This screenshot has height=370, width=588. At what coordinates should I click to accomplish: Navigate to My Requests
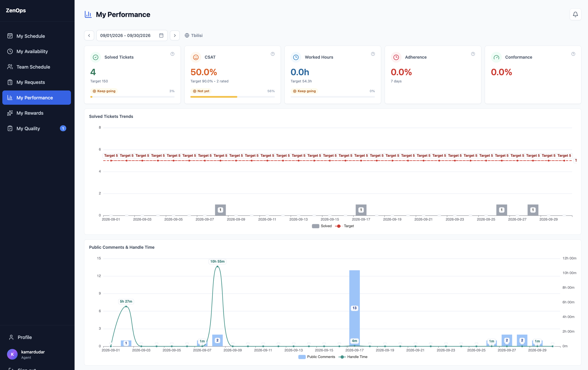(x=37, y=82)
